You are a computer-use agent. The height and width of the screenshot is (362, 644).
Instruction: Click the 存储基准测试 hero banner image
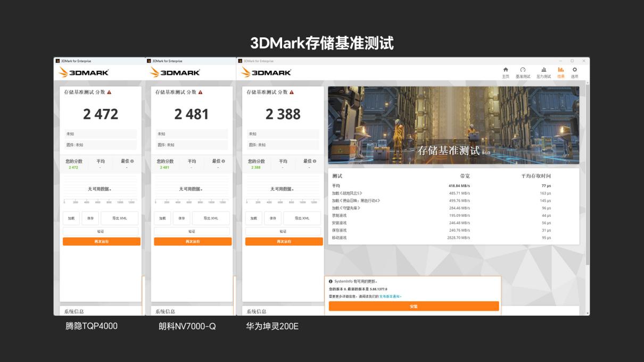[x=453, y=125]
